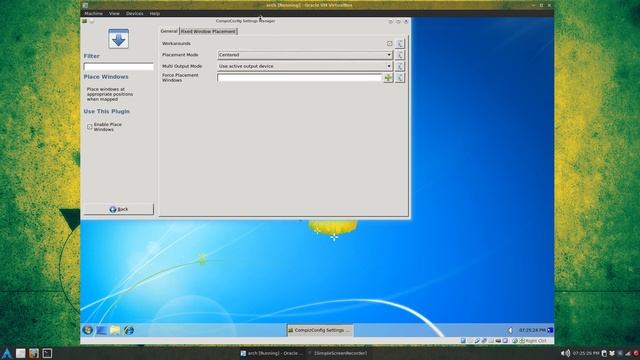Viewport: 640px width, 360px height.
Task: Open the terminal icon in host panel
Action: pyautogui.click(x=47, y=353)
